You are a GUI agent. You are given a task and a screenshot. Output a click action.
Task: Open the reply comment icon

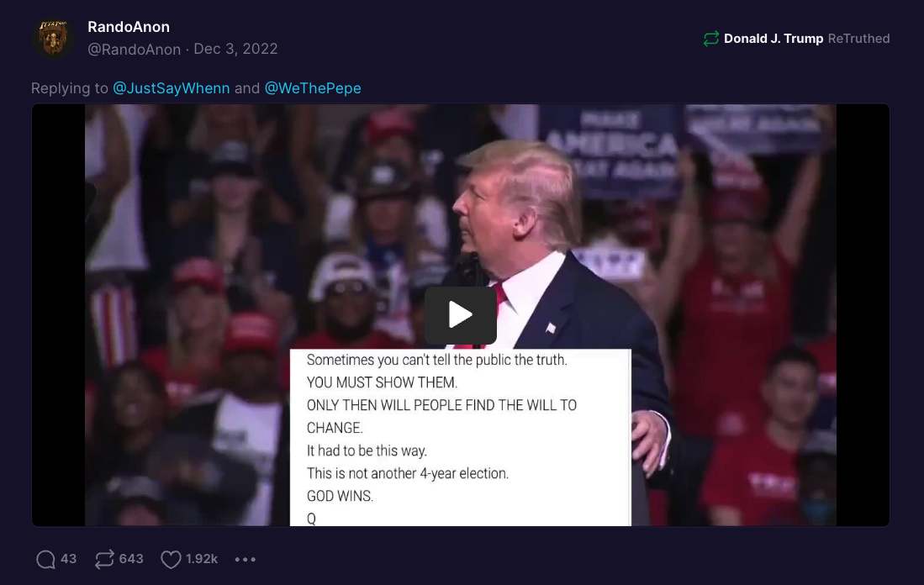(x=45, y=559)
